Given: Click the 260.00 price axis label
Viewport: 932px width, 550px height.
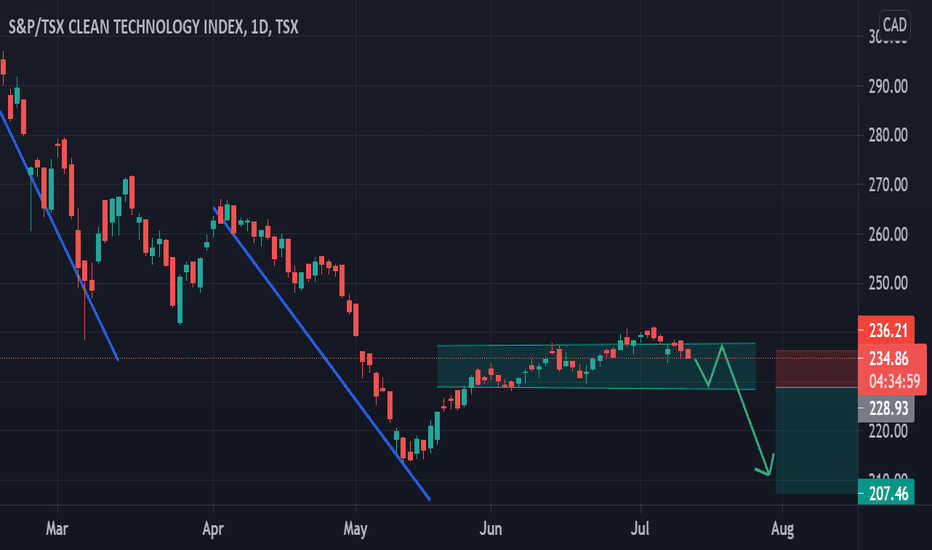Looking at the screenshot, I should [888, 234].
